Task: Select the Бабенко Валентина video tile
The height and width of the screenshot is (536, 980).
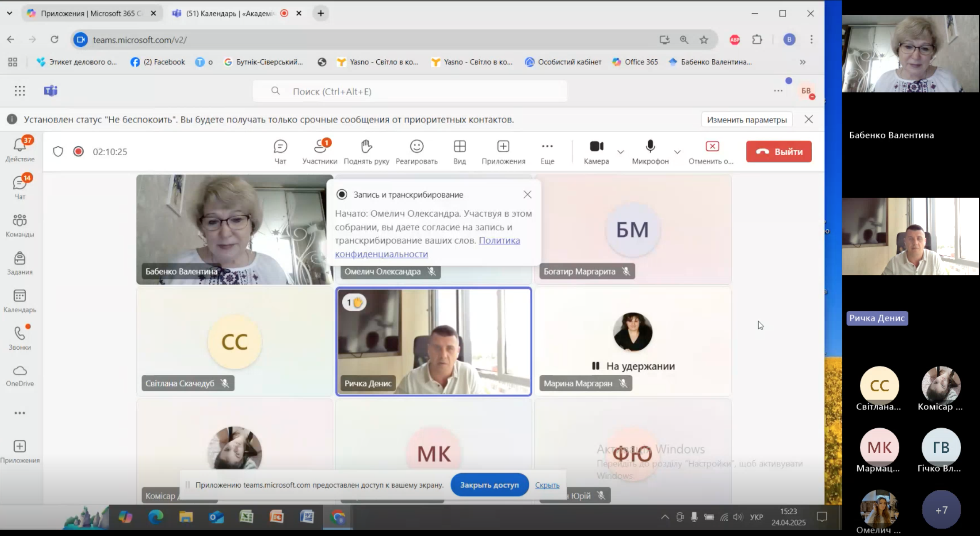Action: (235, 230)
